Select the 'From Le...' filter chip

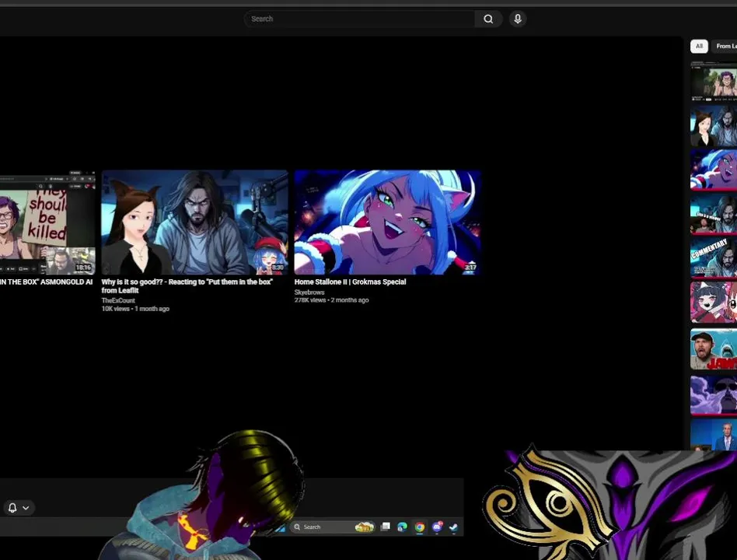[725, 46]
